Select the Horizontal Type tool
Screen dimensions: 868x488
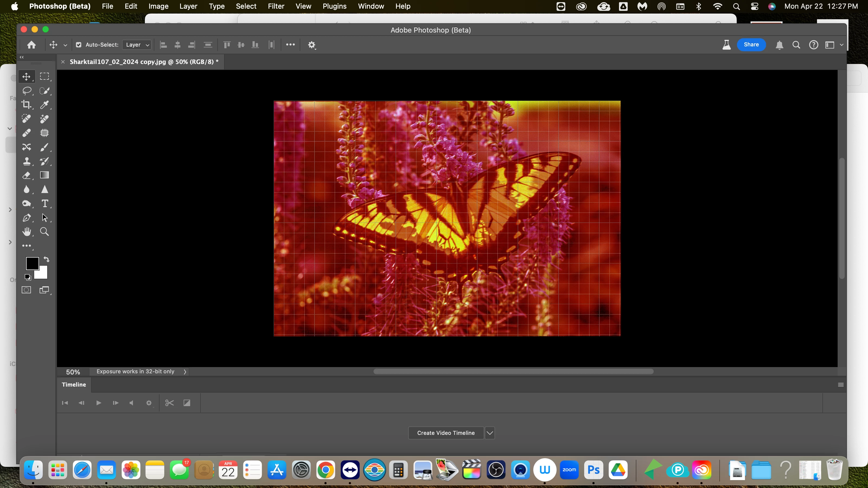point(44,203)
